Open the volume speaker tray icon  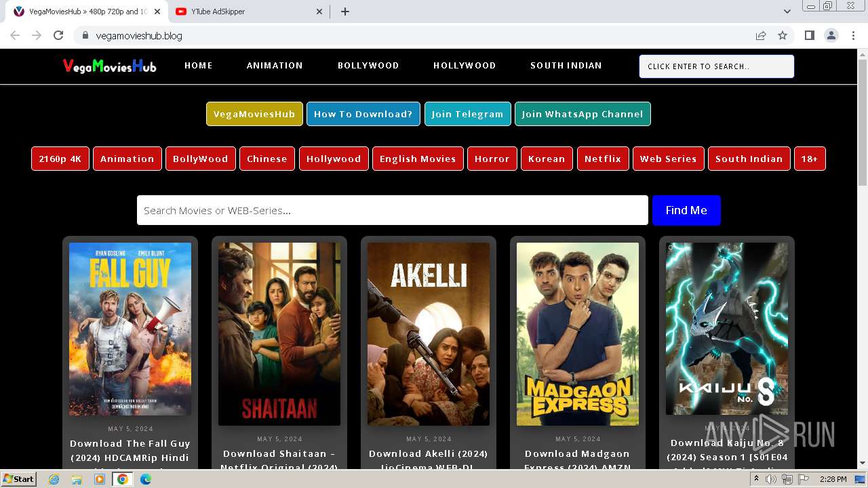[771, 479]
